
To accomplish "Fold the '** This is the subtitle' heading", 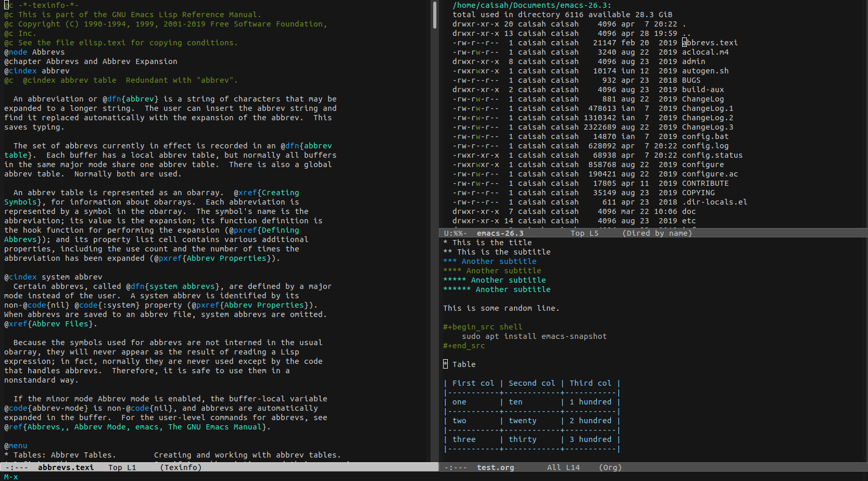I will (x=497, y=252).
